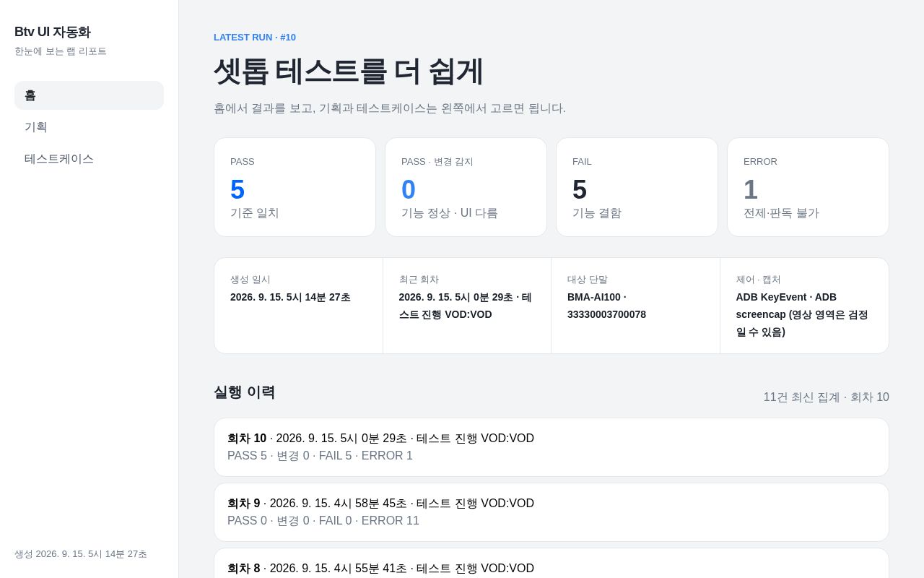Click the 생성 일시 info cell
The image size is (924, 578).
[298, 306]
